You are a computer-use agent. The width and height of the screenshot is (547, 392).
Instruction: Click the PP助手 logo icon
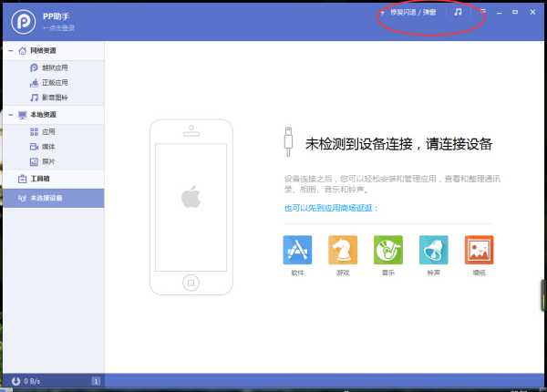coord(23,21)
